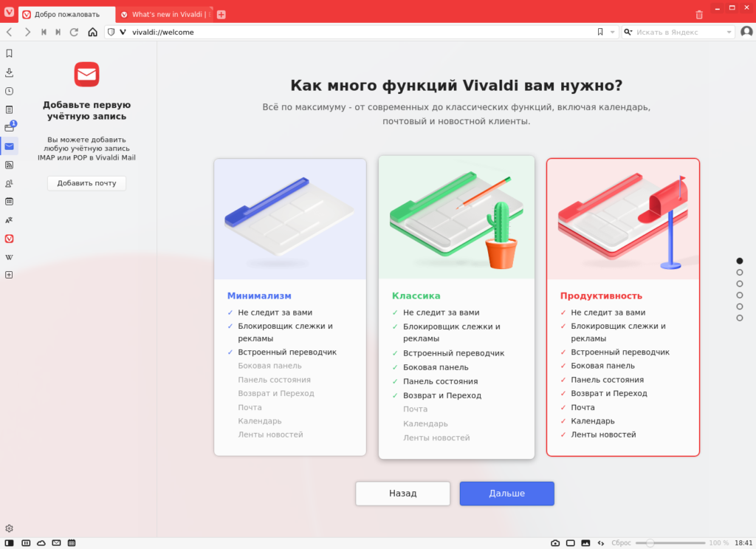Open the Mail panel
756x549 pixels.
(x=9, y=146)
